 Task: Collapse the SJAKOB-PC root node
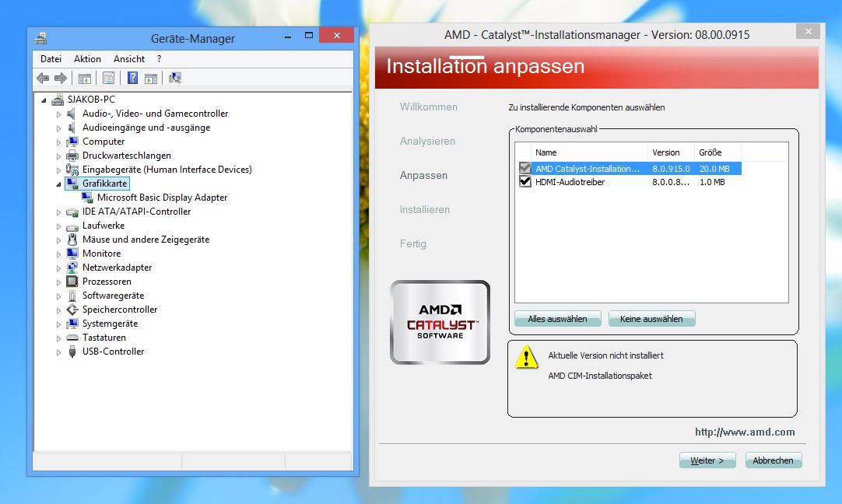(x=44, y=100)
